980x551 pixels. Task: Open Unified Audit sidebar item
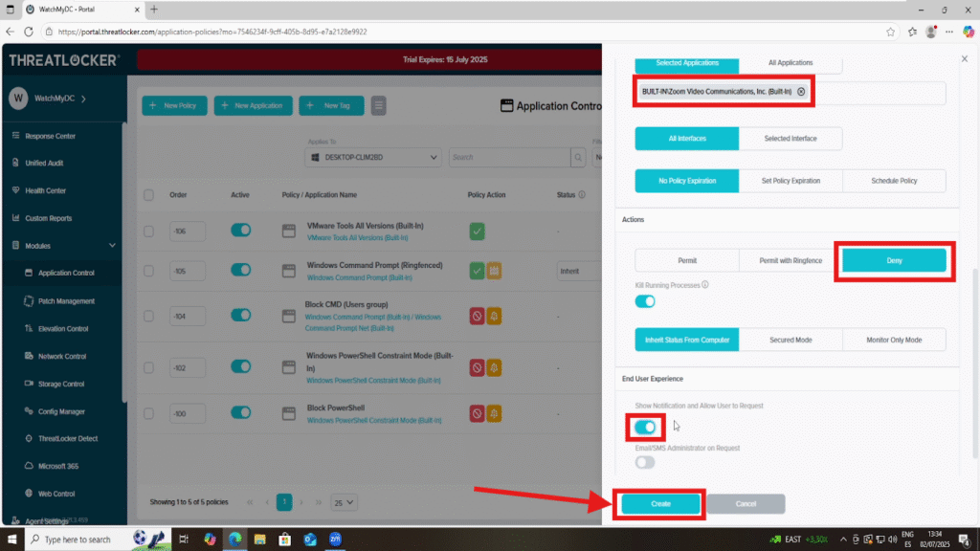tap(44, 163)
